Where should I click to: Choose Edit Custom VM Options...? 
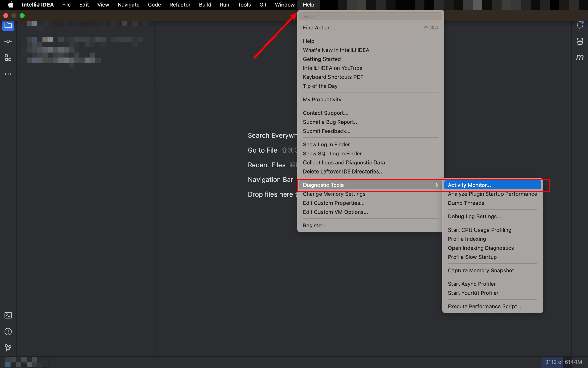[x=371, y=212]
